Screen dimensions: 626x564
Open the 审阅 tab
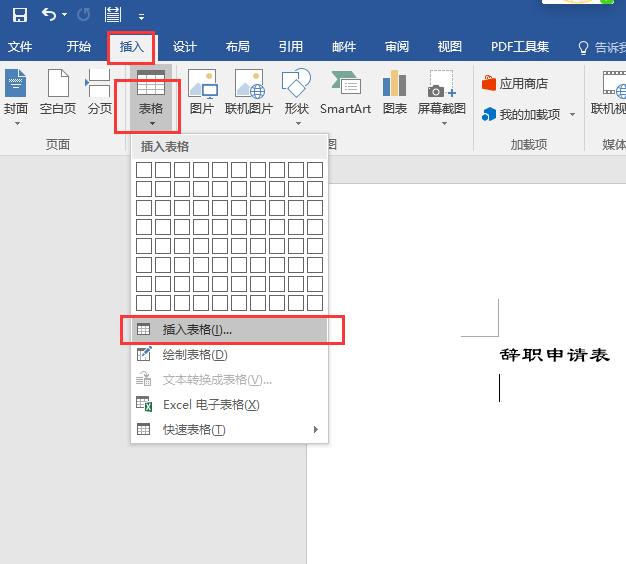point(397,47)
